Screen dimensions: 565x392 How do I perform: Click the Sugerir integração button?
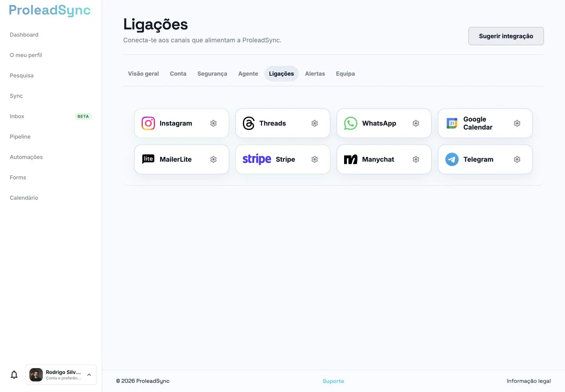506,36
